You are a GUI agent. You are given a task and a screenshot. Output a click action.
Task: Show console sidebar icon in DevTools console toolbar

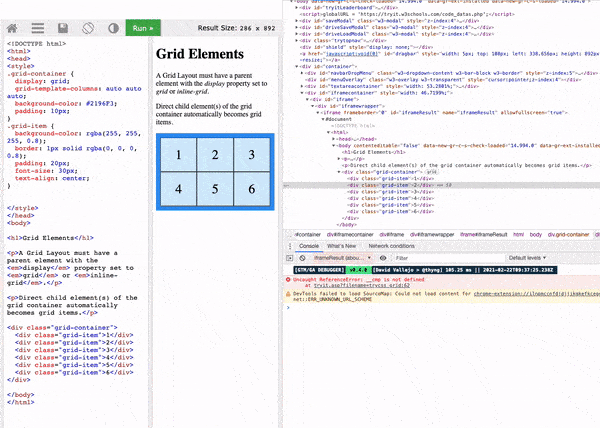pyautogui.click(x=290, y=258)
